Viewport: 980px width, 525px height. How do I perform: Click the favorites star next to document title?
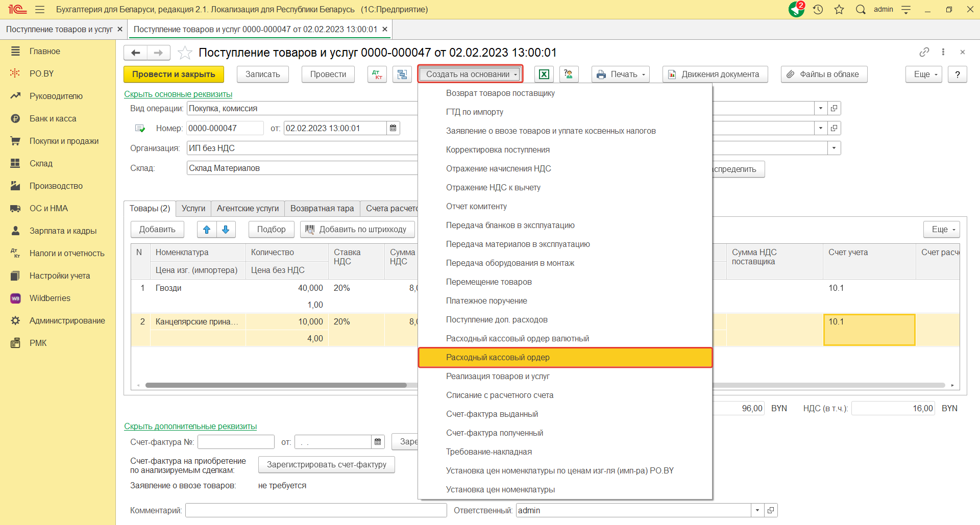[185, 53]
